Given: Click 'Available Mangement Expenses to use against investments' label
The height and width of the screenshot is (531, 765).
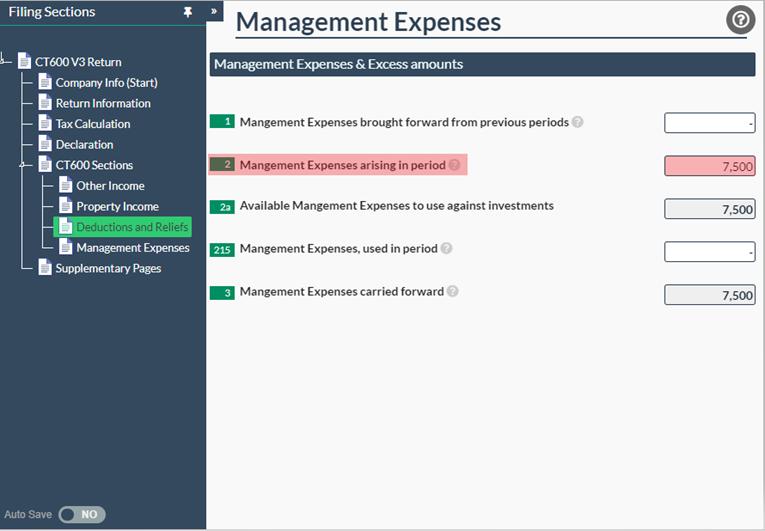Looking at the screenshot, I should point(397,205).
